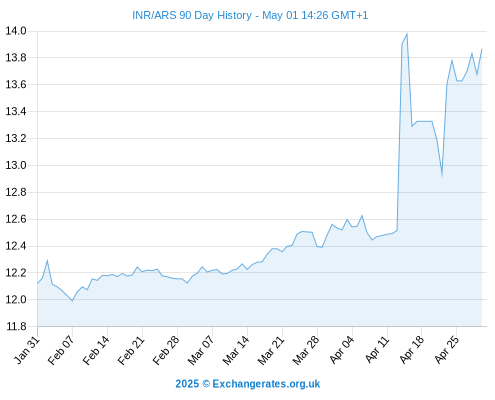Select the Feb 14 x-axis date label
The height and width of the screenshot is (400, 495).
point(96,350)
